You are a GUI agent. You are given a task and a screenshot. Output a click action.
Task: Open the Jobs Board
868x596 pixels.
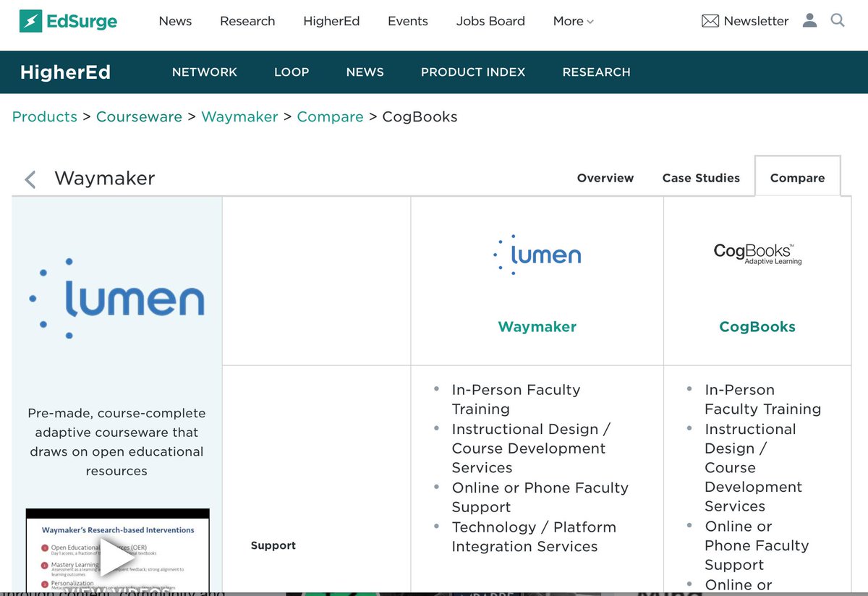coord(490,21)
